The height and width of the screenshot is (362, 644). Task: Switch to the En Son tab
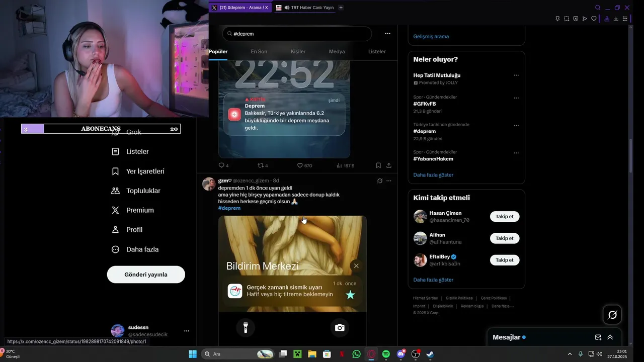pos(259,51)
